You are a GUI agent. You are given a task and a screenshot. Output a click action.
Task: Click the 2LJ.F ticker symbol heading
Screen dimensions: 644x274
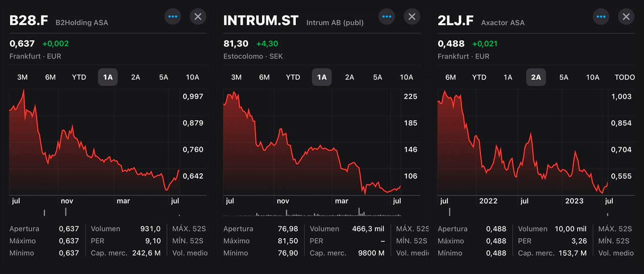click(x=456, y=21)
